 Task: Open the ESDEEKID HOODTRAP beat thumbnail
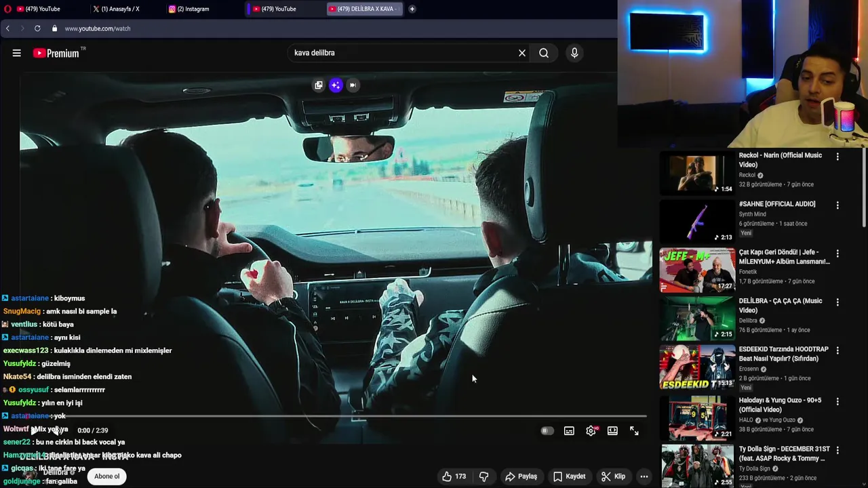697,367
